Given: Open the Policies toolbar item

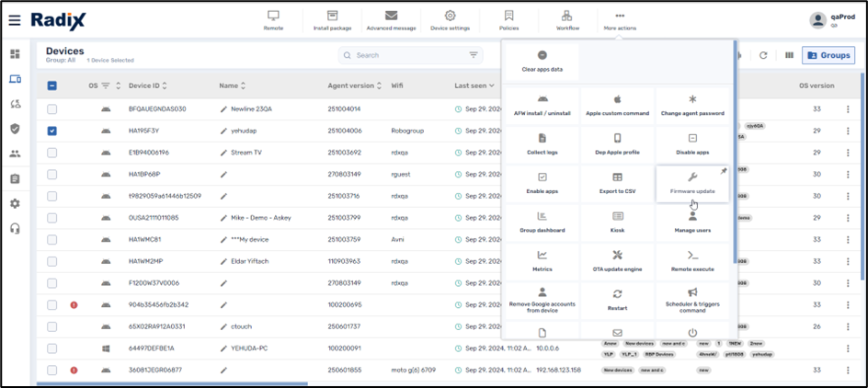Looking at the screenshot, I should pos(508,20).
